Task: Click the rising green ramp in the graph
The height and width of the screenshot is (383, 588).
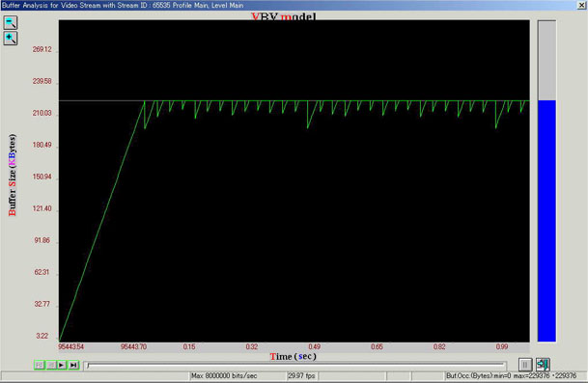Action: (x=101, y=221)
